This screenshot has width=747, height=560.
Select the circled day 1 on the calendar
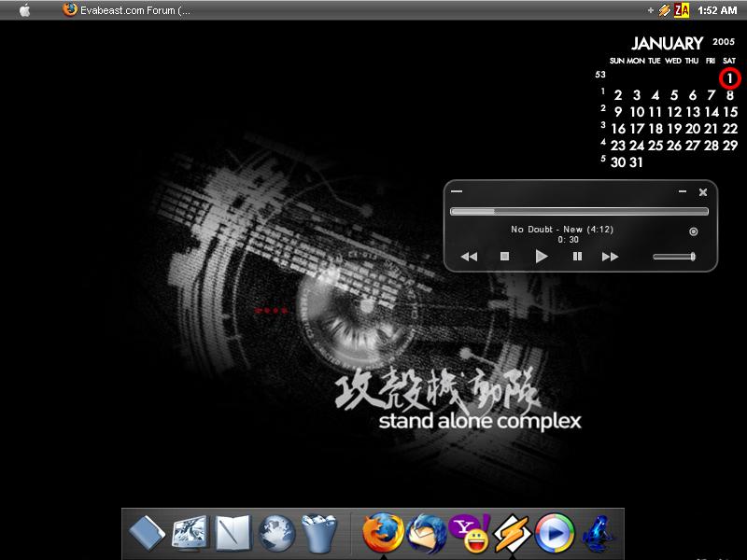click(729, 78)
